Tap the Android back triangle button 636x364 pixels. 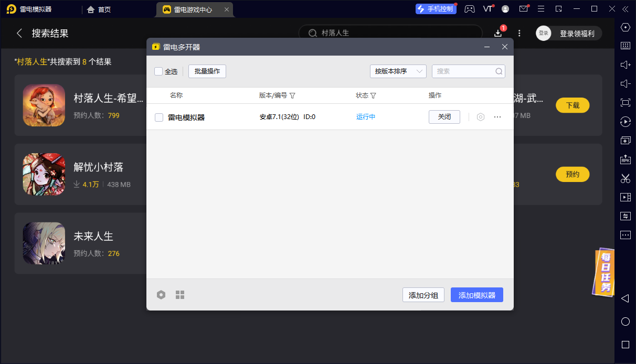click(x=625, y=298)
